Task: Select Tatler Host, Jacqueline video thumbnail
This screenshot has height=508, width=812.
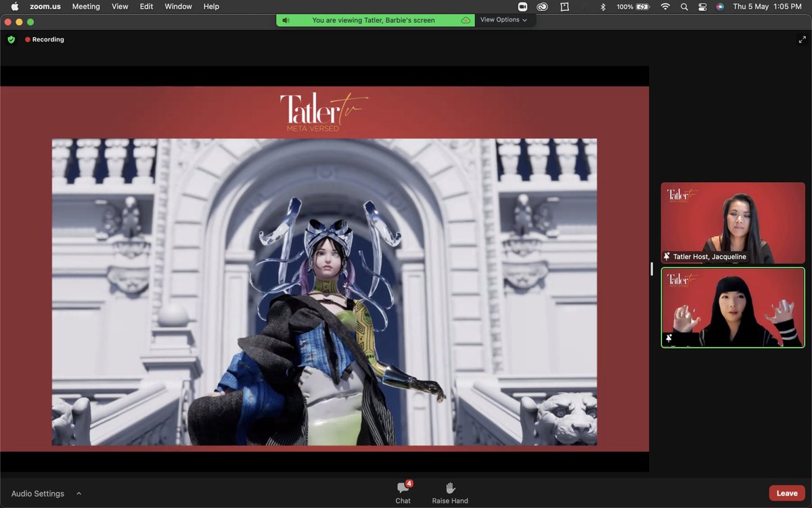Action: point(733,223)
